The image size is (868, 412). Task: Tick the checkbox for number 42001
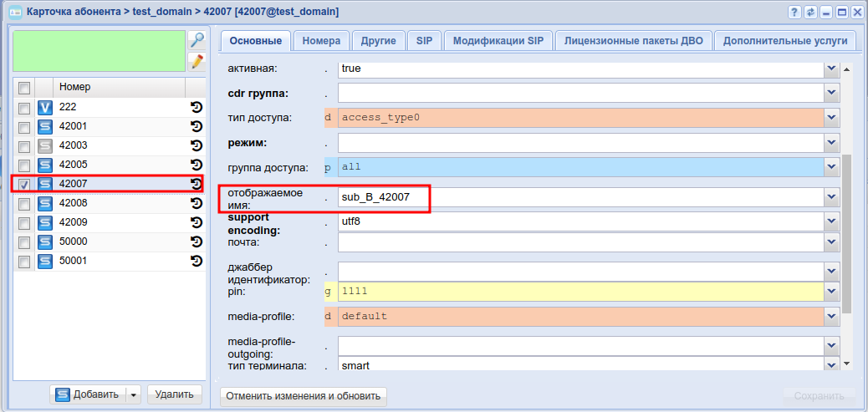pyautogui.click(x=24, y=127)
